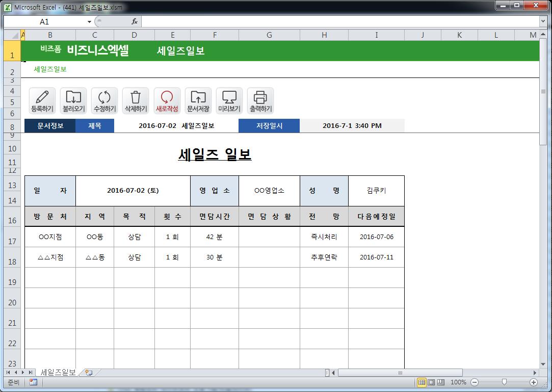The height and width of the screenshot is (392, 552).
Task: Switch to Page Layout view
Action: (x=431, y=382)
